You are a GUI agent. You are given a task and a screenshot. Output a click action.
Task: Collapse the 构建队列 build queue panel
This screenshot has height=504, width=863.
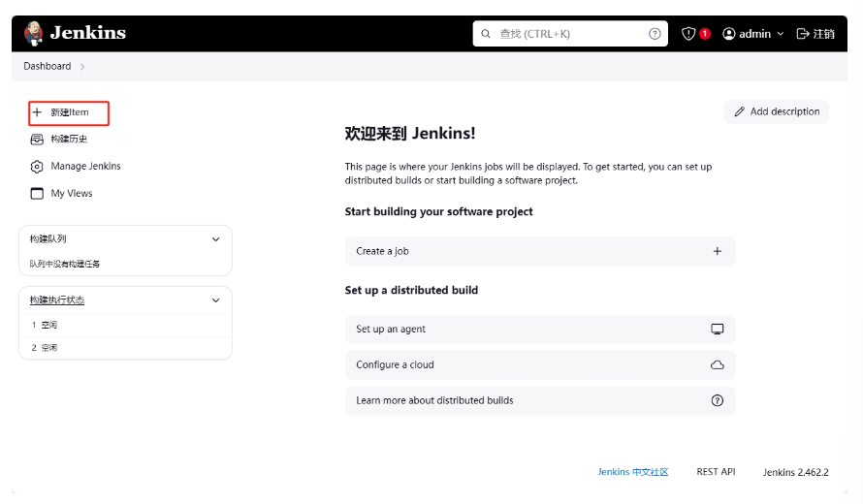215,239
